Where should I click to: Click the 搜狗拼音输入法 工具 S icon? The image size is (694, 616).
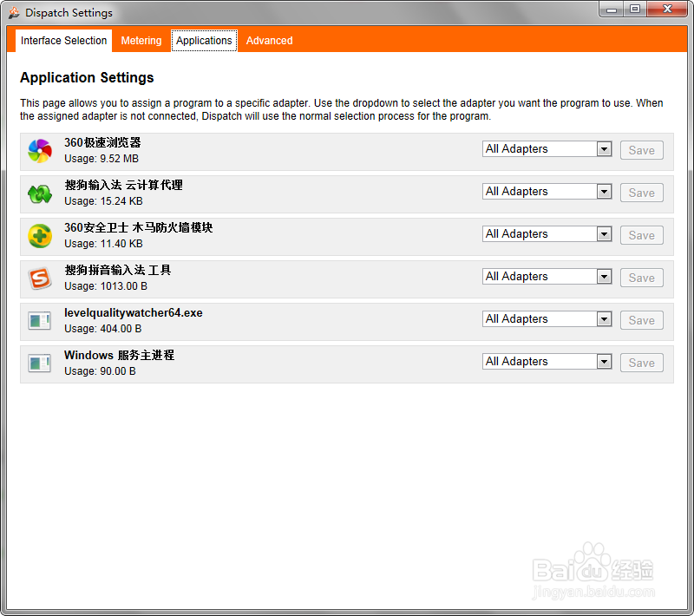40,279
